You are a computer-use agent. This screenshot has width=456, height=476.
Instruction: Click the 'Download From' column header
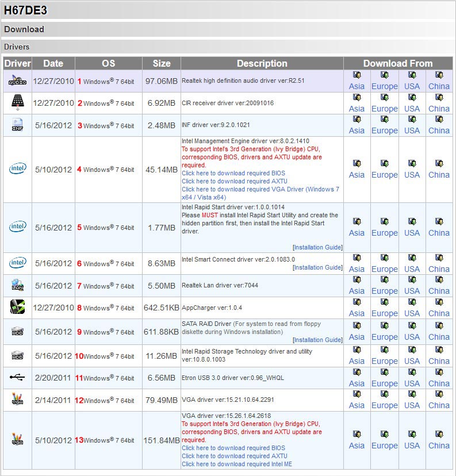tap(398, 63)
